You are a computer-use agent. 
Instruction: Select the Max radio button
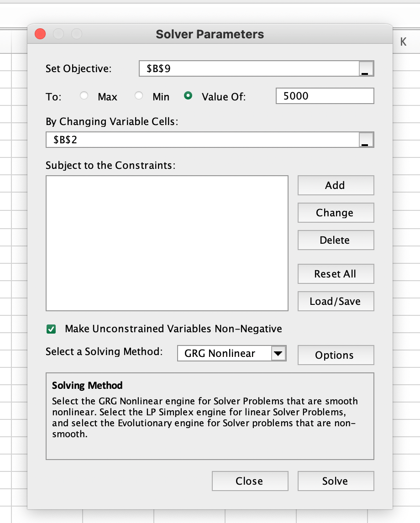84,96
